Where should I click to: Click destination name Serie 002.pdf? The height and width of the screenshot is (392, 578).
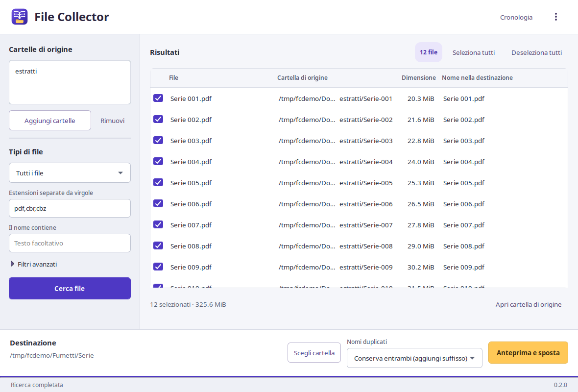tap(464, 120)
